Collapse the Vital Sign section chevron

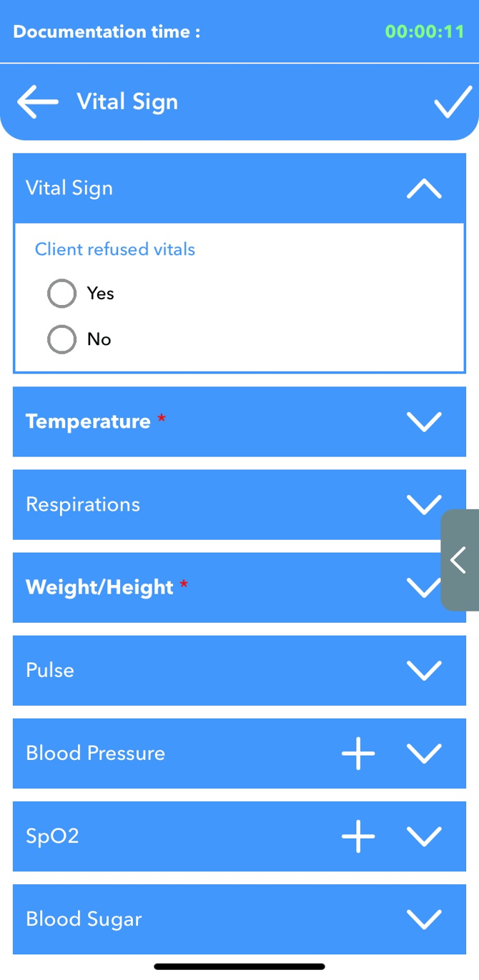(424, 189)
